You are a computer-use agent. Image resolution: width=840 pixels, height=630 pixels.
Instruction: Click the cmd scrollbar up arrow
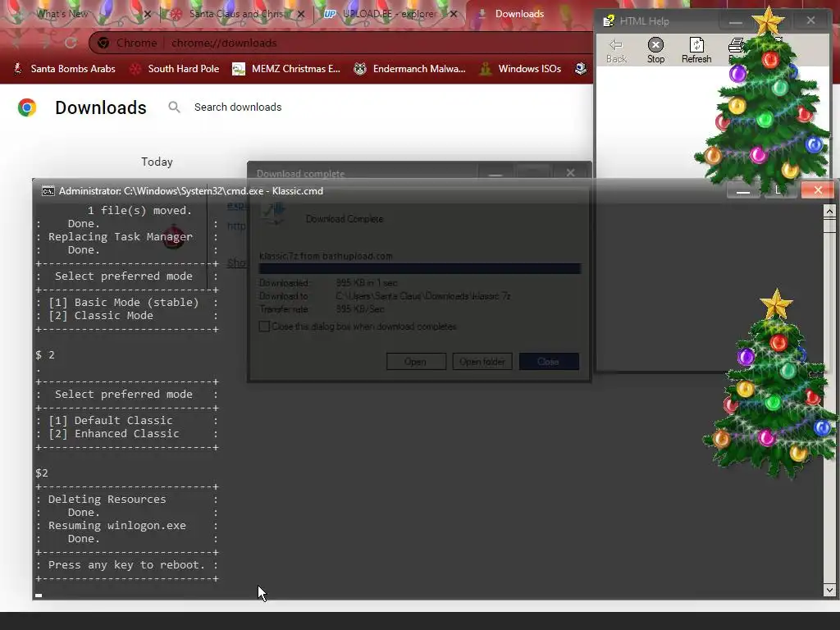point(829,211)
